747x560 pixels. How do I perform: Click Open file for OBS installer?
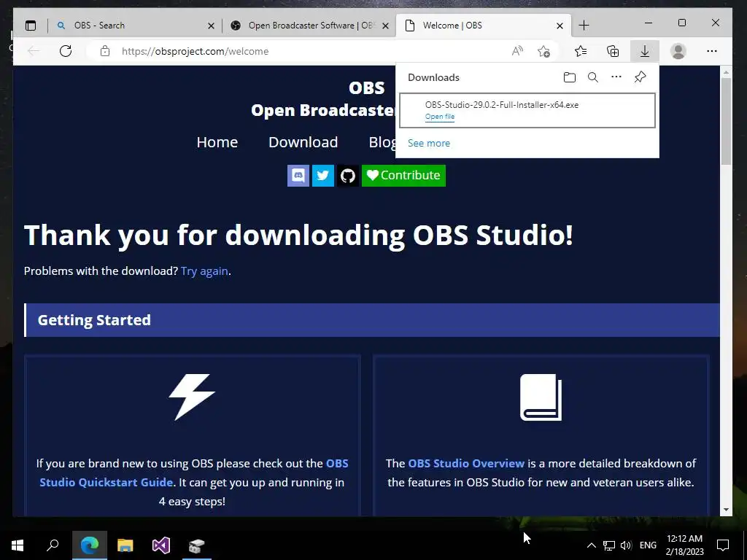pos(440,117)
